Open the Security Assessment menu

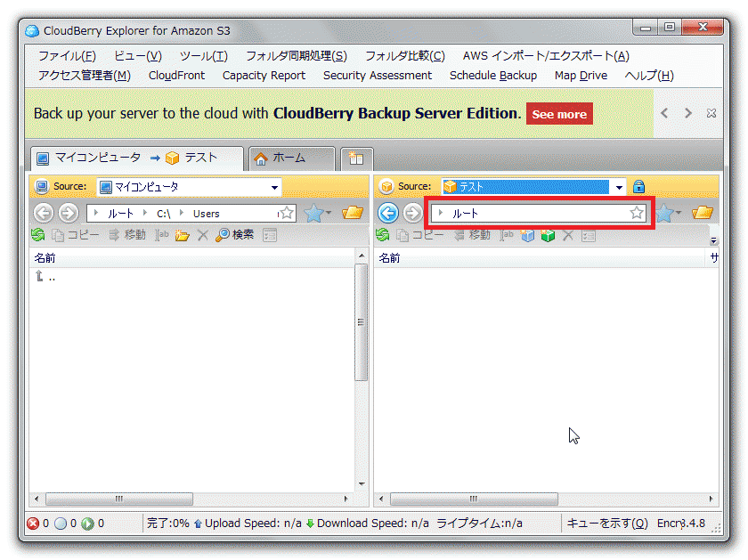(x=378, y=76)
